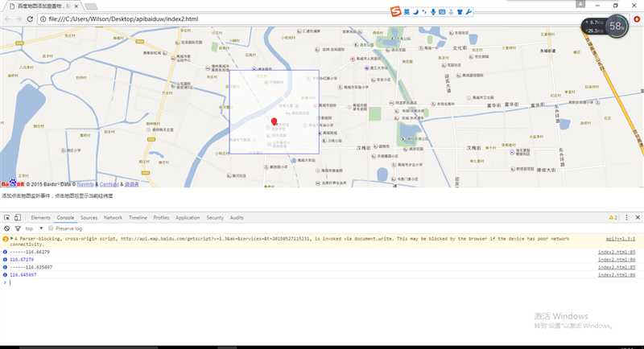Screen dimensions: 644x349
Task: Click the console prompt input line
Action: [322, 282]
